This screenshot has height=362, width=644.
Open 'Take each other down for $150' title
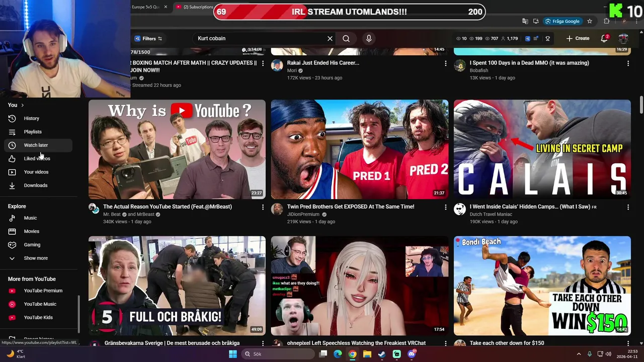tap(507, 343)
